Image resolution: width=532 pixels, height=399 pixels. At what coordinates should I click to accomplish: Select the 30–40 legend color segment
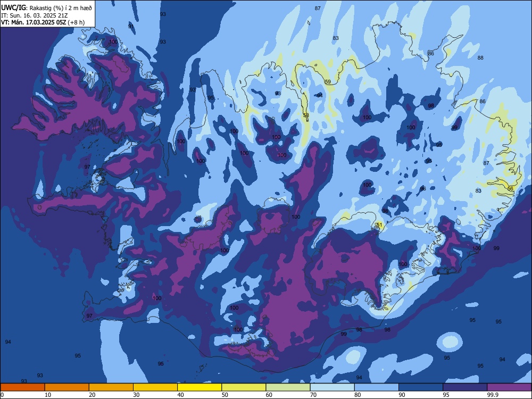(x=155, y=387)
